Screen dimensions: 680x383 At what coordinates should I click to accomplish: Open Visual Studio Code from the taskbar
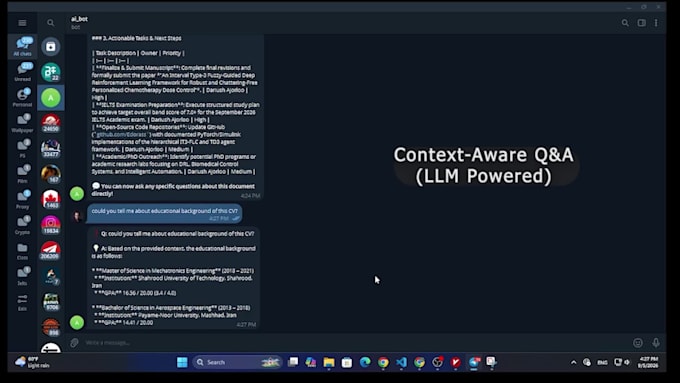(x=402, y=362)
